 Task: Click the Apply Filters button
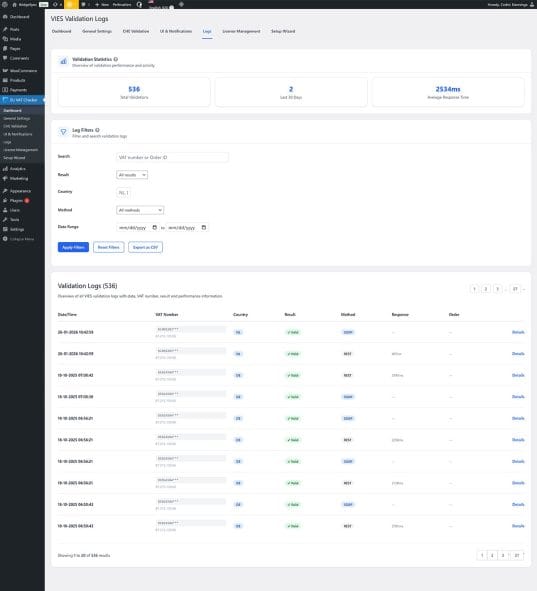pyautogui.click(x=73, y=247)
